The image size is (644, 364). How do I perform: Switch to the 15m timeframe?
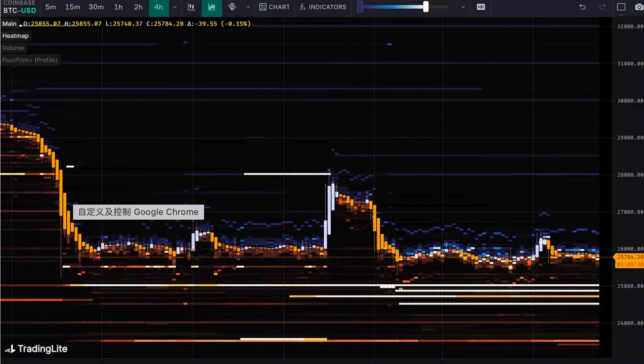pyautogui.click(x=73, y=7)
